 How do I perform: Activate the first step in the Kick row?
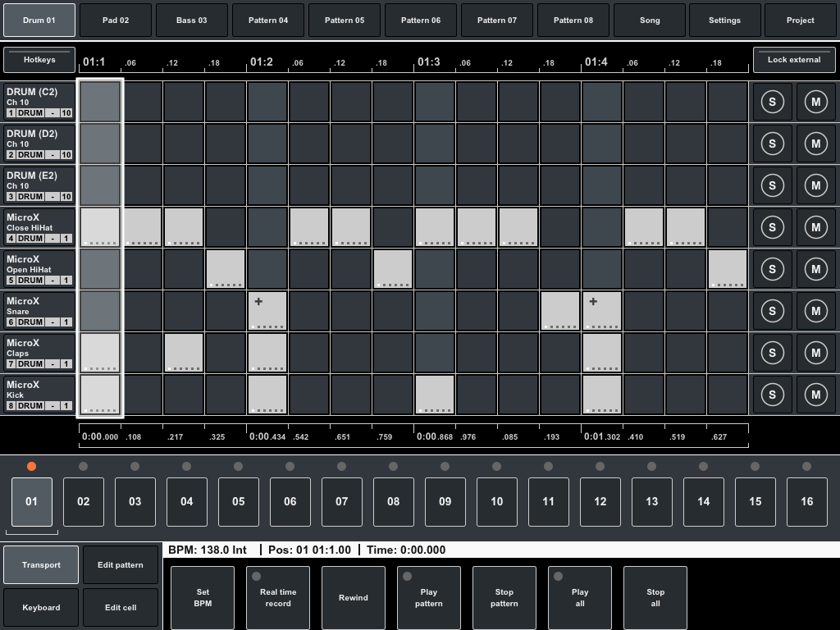[99, 394]
